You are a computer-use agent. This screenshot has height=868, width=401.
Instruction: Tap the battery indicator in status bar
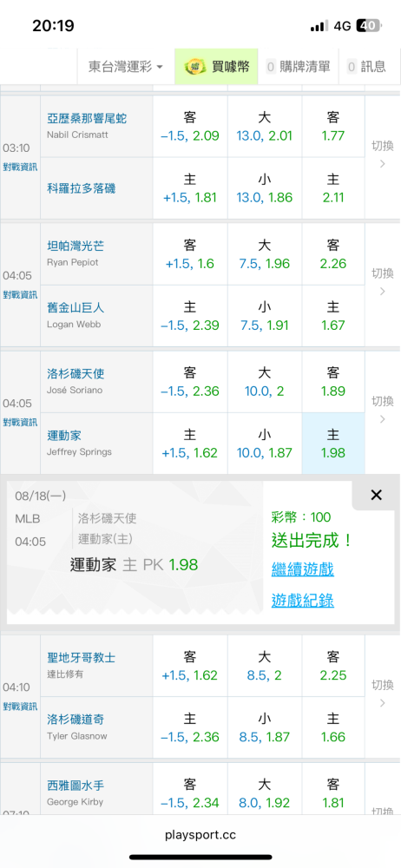368,25
